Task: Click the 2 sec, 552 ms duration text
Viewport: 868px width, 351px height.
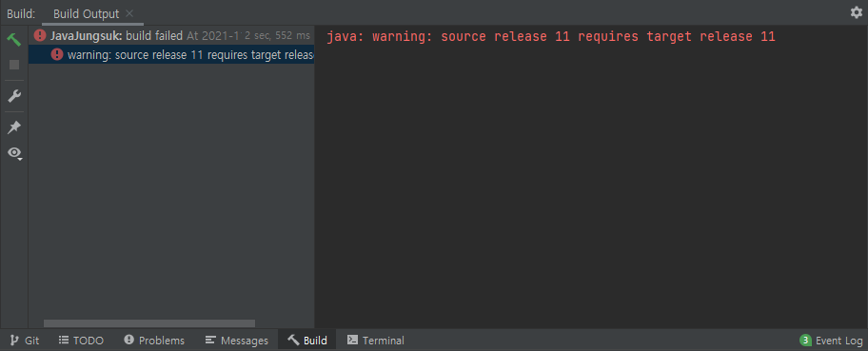Action: point(277,36)
